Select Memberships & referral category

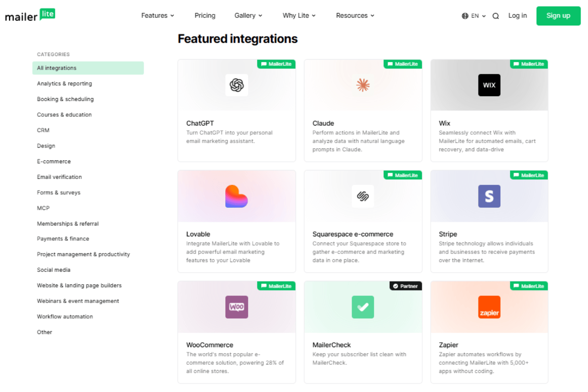point(68,224)
